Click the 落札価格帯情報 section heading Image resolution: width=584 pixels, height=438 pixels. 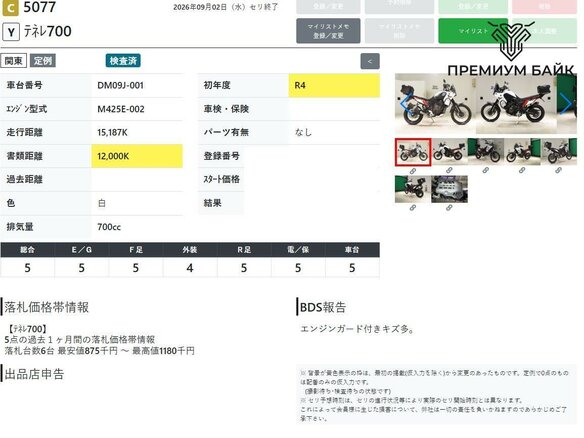pyautogui.click(x=47, y=307)
